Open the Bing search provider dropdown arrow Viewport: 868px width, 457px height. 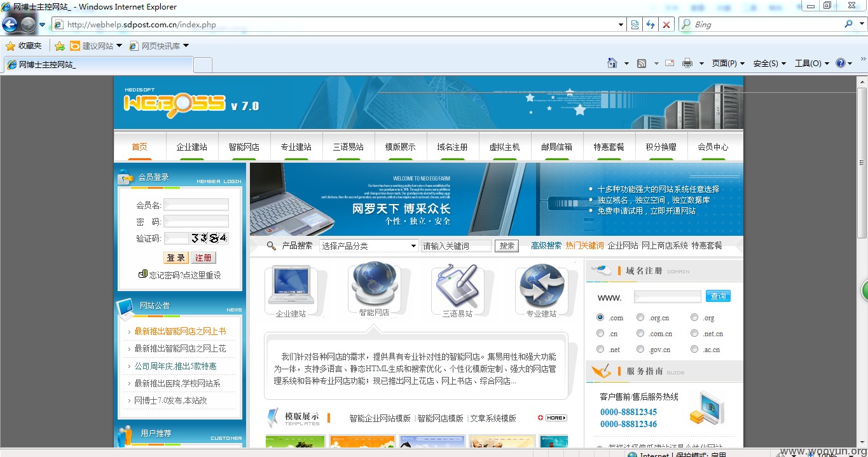[861, 24]
